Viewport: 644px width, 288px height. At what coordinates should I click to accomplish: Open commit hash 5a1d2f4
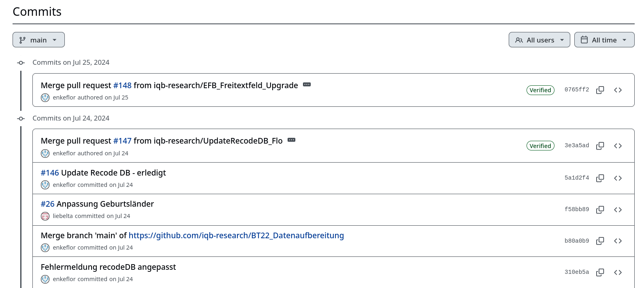pos(577,178)
